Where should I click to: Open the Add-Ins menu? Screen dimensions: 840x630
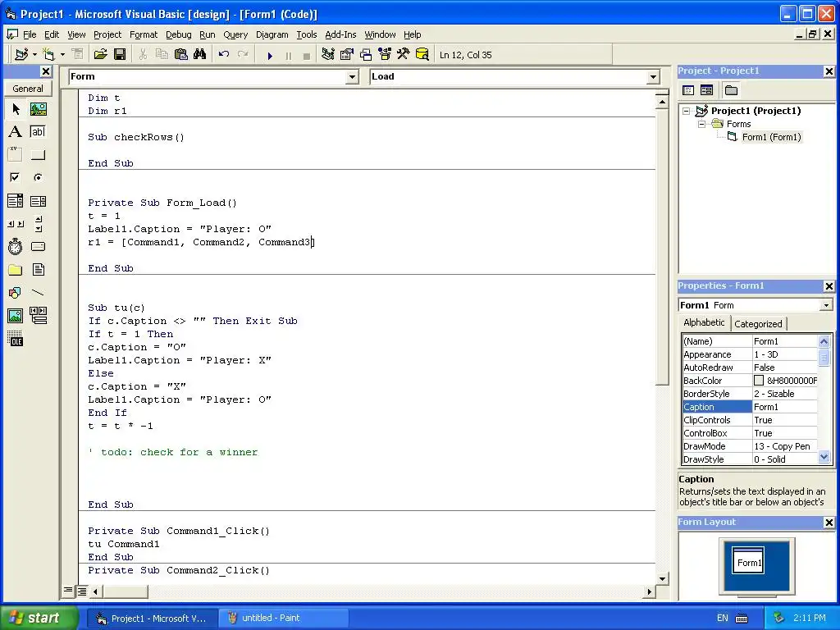tap(340, 34)
